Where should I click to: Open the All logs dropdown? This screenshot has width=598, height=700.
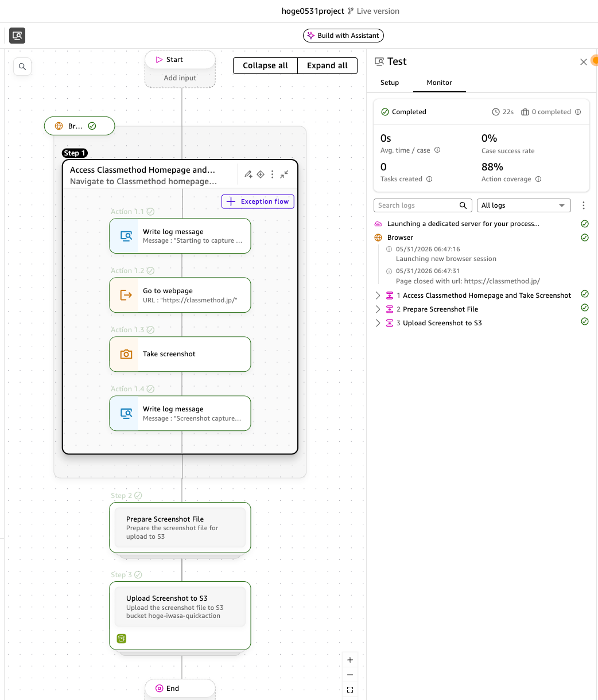(x=524, y=205)
